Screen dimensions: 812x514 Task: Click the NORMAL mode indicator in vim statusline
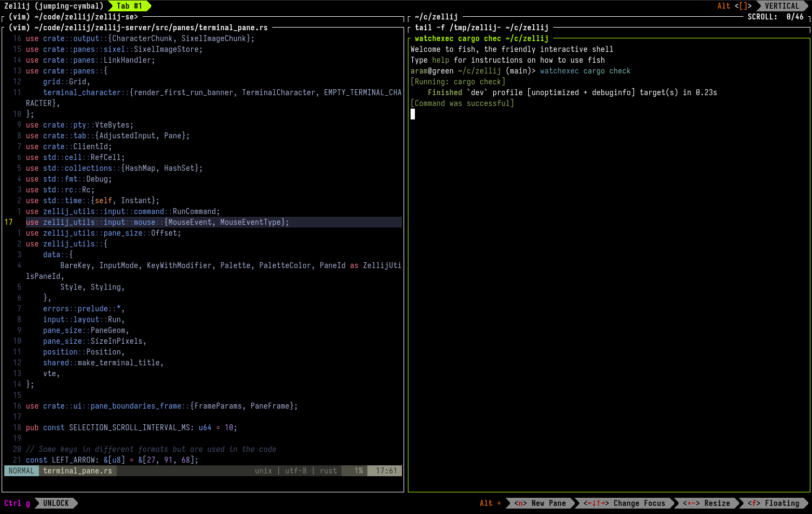tap(22, 471)
